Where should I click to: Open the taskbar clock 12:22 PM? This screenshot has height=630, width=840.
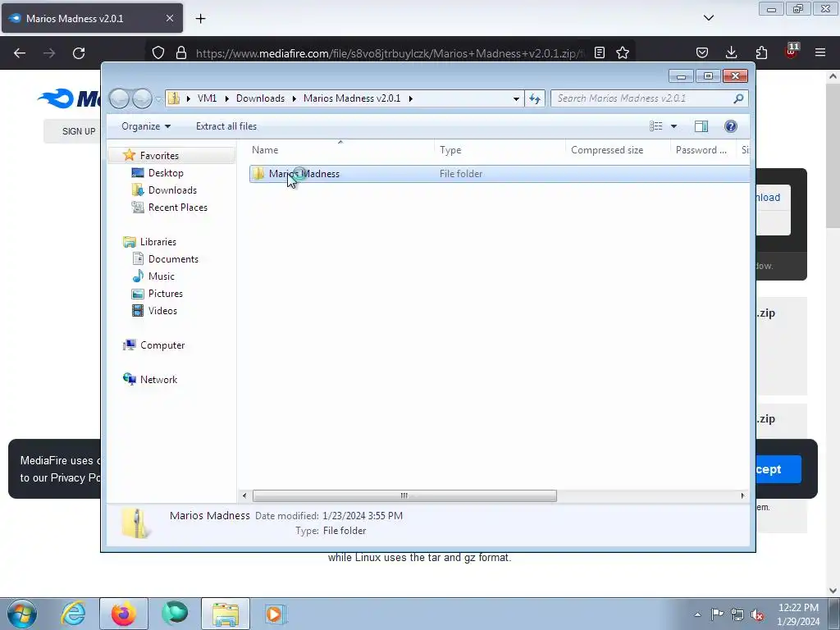click(797, 614)
